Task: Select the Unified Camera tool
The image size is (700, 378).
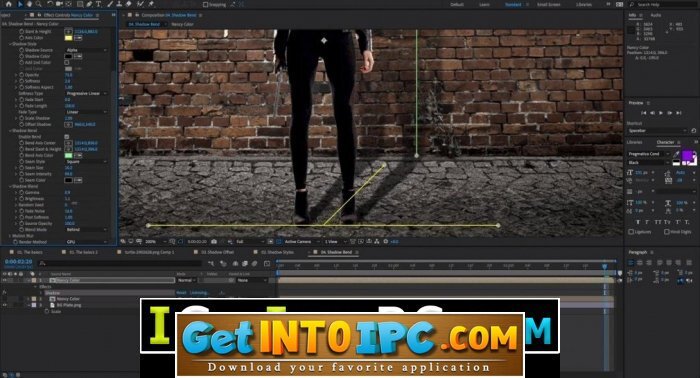Action: coord(59,4)
